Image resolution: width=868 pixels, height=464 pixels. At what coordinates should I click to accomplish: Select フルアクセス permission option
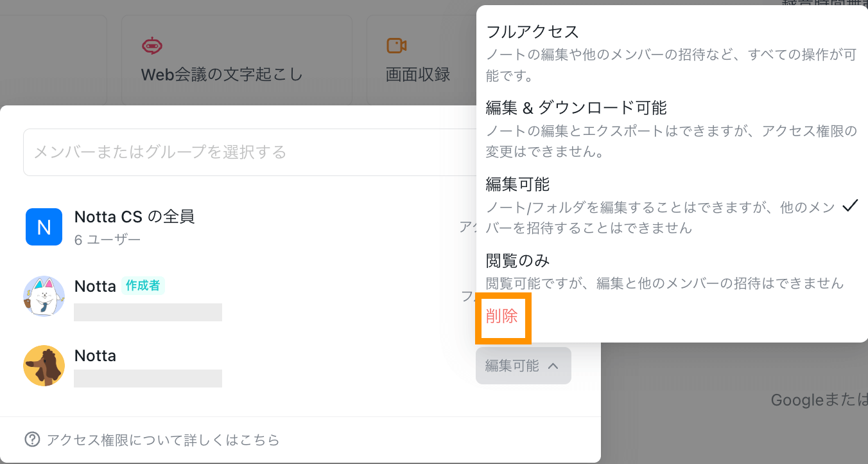672,53
